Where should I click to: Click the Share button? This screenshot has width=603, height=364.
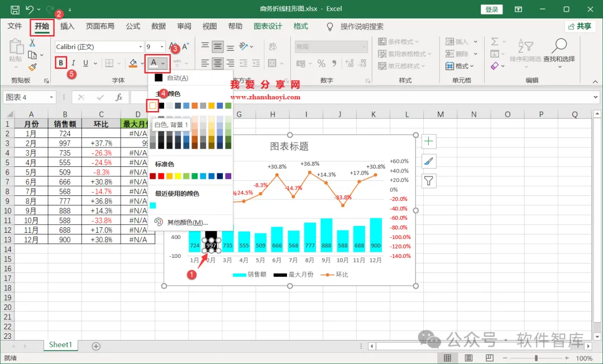[x=580, y=26]
